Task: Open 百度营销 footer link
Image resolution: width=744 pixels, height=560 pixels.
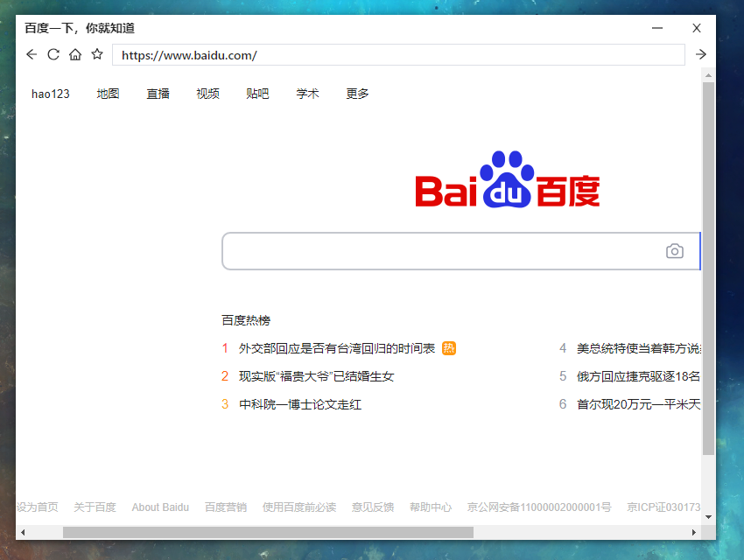Action: click(x=226, y=507)
